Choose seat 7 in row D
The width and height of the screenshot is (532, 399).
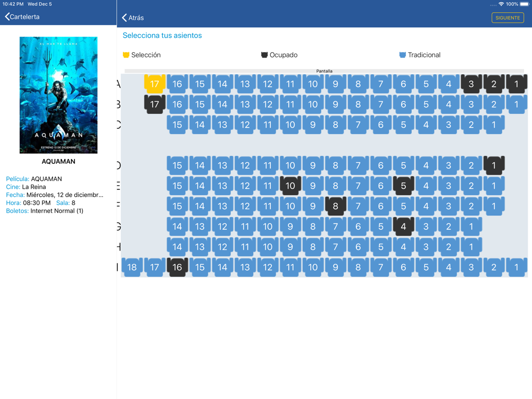358,165
